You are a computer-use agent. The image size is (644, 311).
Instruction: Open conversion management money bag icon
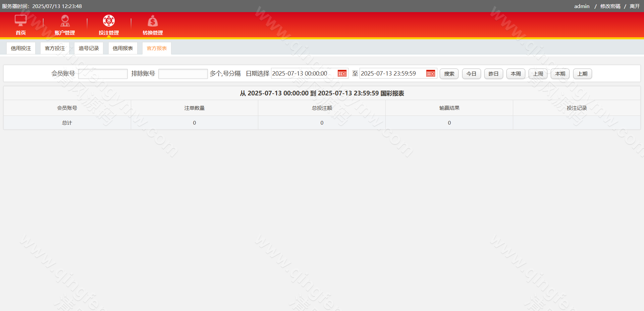point(153,21)
